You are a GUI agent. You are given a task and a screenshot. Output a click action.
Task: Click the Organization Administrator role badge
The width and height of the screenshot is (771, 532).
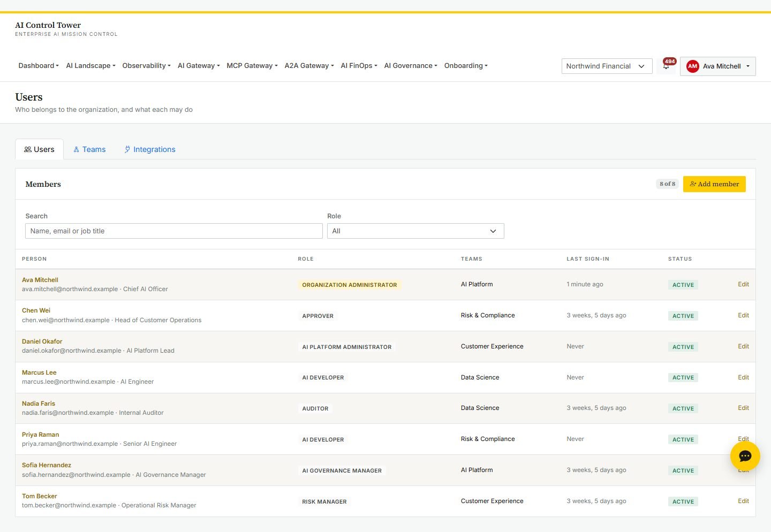pos(350,285)
